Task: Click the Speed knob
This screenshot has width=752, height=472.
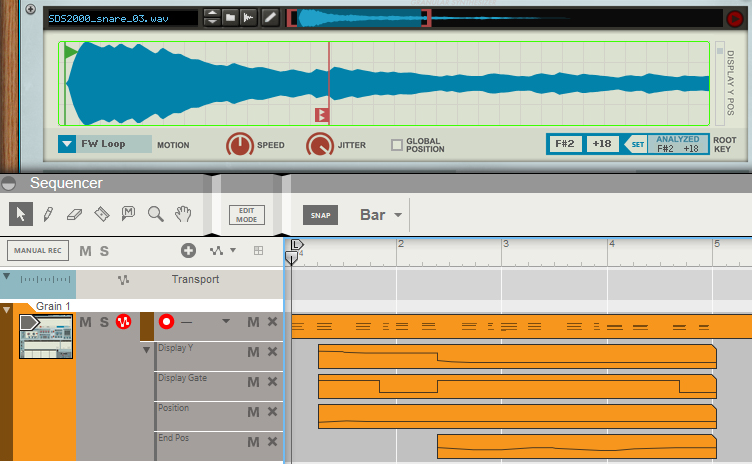Action: click(x=240, y=145)
